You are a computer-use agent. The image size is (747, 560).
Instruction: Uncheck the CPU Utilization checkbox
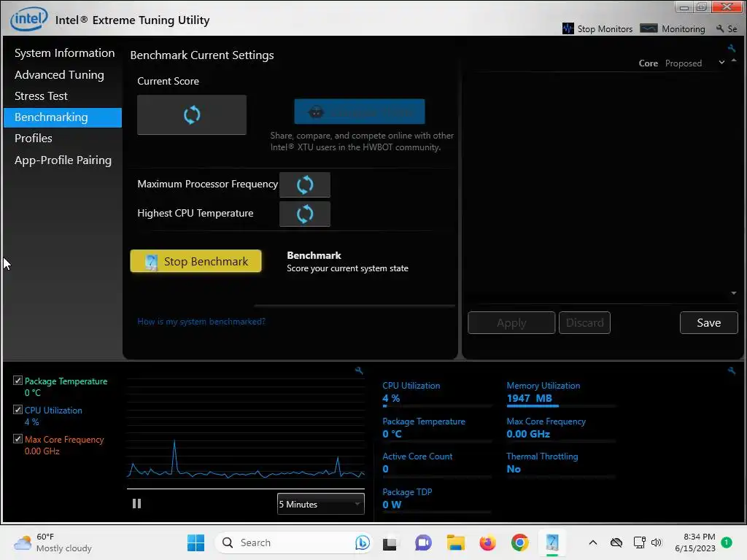[18, 410]
